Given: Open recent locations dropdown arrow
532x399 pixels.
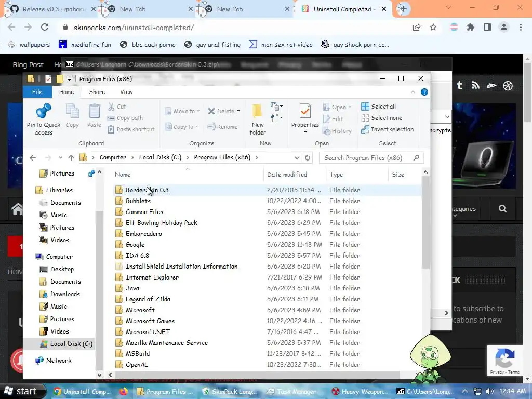Looking at the screenshot, I should pyautogui.click(x=60, y=158).
